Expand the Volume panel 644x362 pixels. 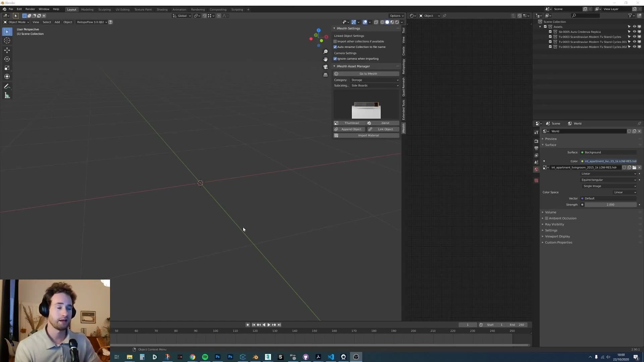tap(550, 212)
